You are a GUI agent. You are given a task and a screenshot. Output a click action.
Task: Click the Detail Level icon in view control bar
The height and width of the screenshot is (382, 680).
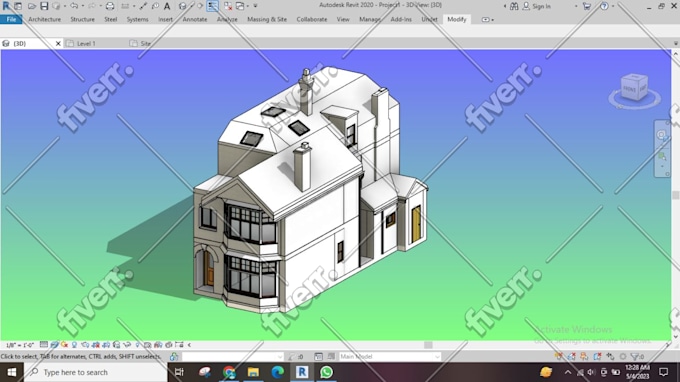pyautogui.click(x=43, y=345)
